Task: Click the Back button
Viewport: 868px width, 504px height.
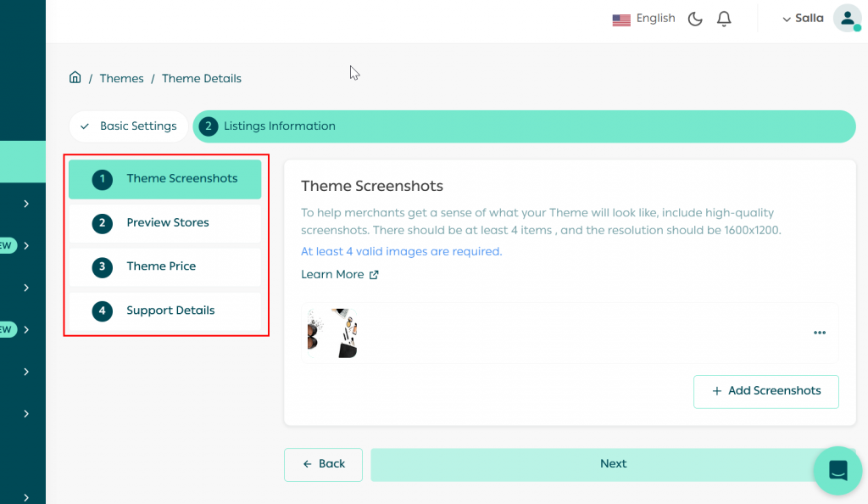Action: click(x=323, y=464)
